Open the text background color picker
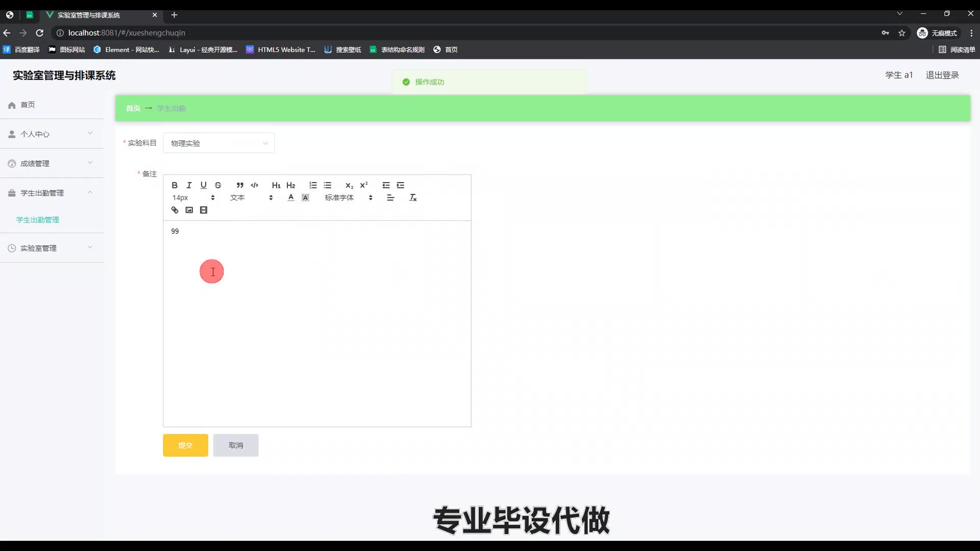980x551 pixels. pyautogui.click(x=305, y=197)
